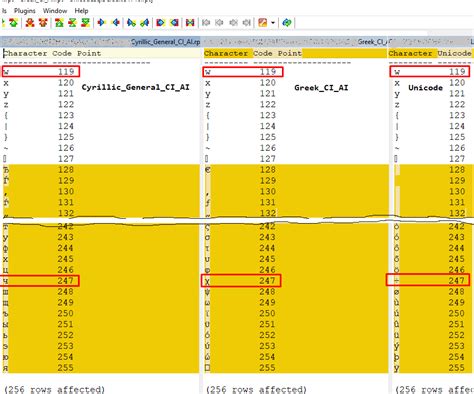Click blue right arrow with green diamond icon
The image size is (474, 394).
tap(131, 23)
